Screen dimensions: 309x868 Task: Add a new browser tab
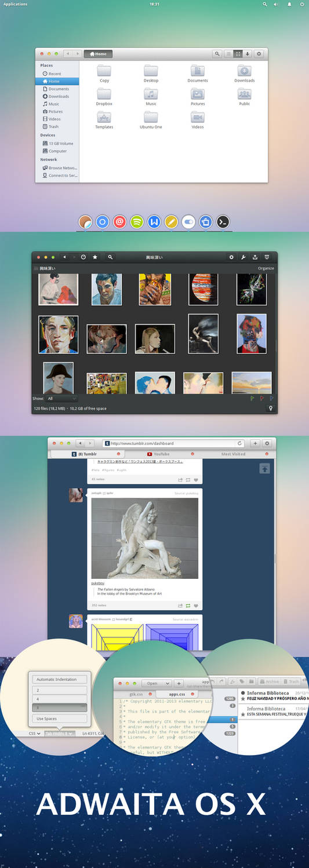click(255, 443)
